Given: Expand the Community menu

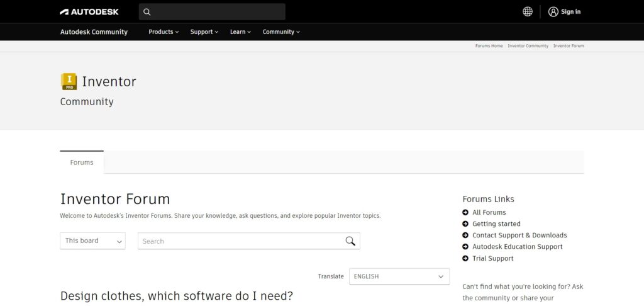Looking at the screenshot, I should point(281,31).
